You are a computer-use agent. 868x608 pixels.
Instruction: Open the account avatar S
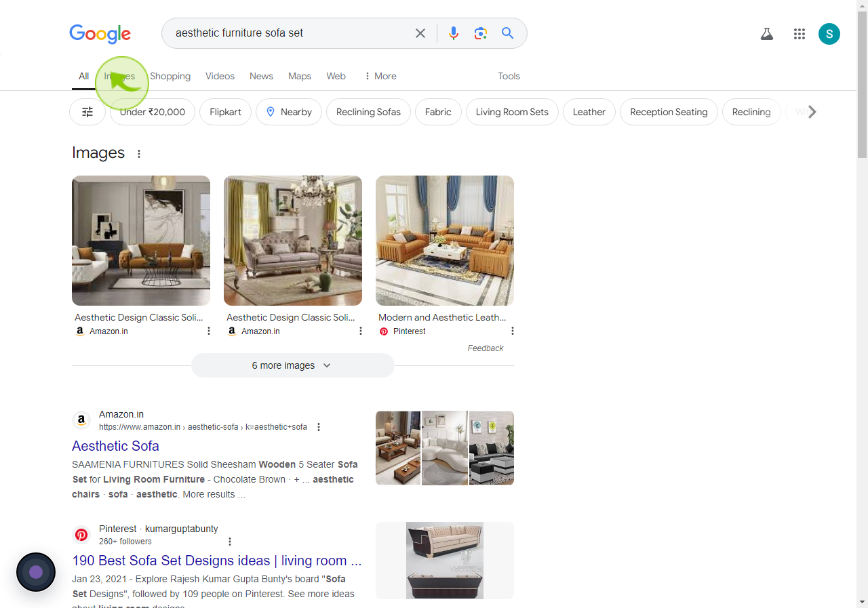click(829, 34)
